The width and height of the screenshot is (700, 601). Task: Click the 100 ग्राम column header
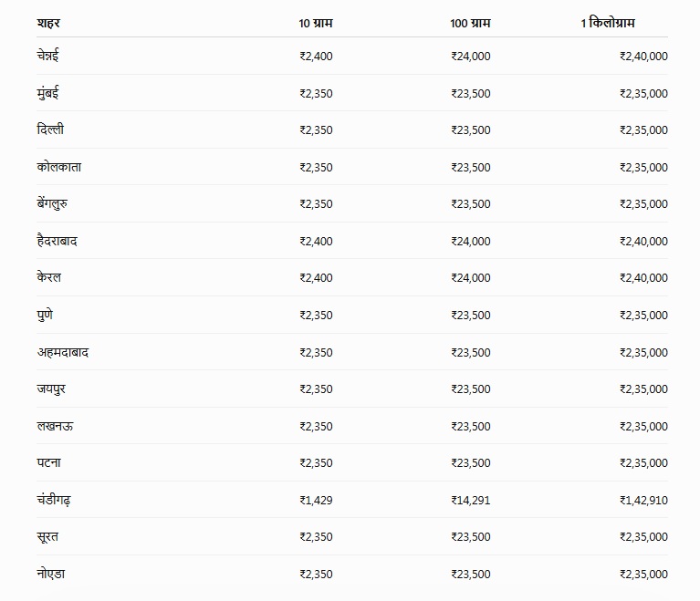[470, 23]
